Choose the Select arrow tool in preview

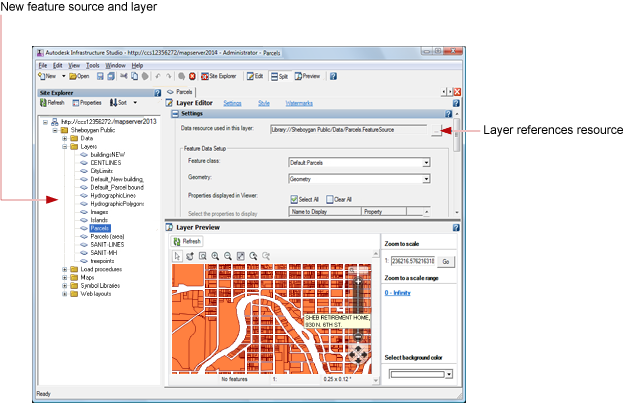(x=177, y=256)
